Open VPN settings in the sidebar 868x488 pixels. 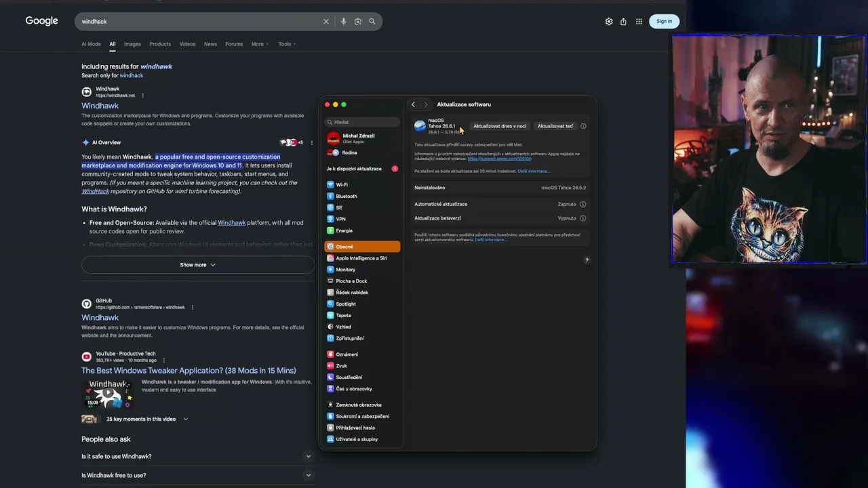pyautogui.click(x=362, y=219)
